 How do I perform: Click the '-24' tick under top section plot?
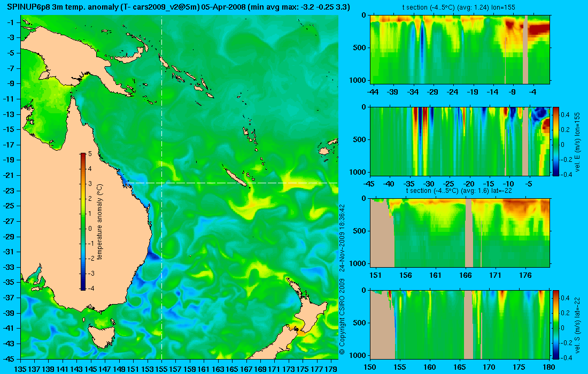[453, 92]
